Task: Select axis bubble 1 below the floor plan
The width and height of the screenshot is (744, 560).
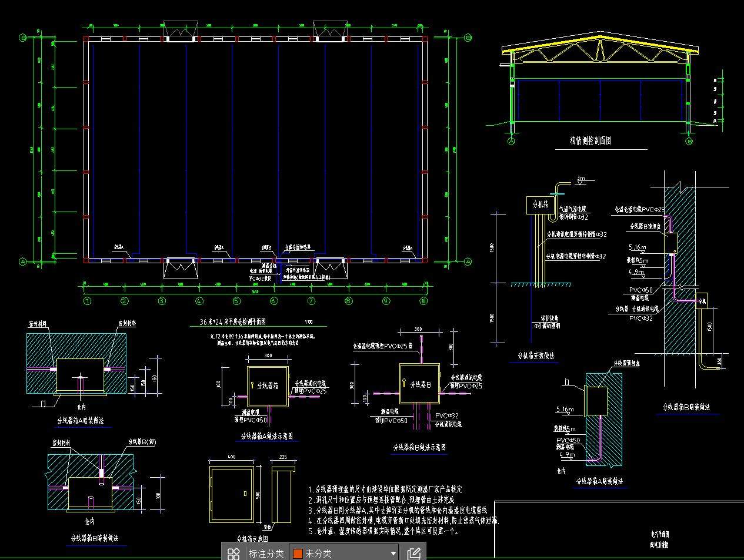Action: click(x=87, y=301)
